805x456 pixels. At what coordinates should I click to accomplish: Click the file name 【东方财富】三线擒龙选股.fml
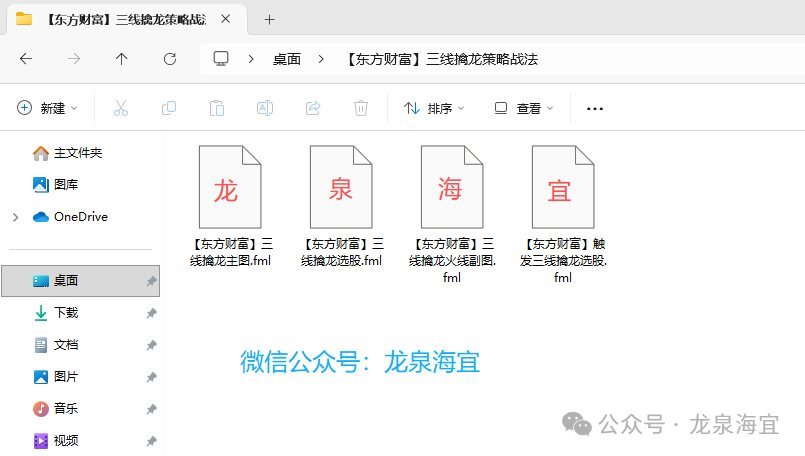point(341,252)
